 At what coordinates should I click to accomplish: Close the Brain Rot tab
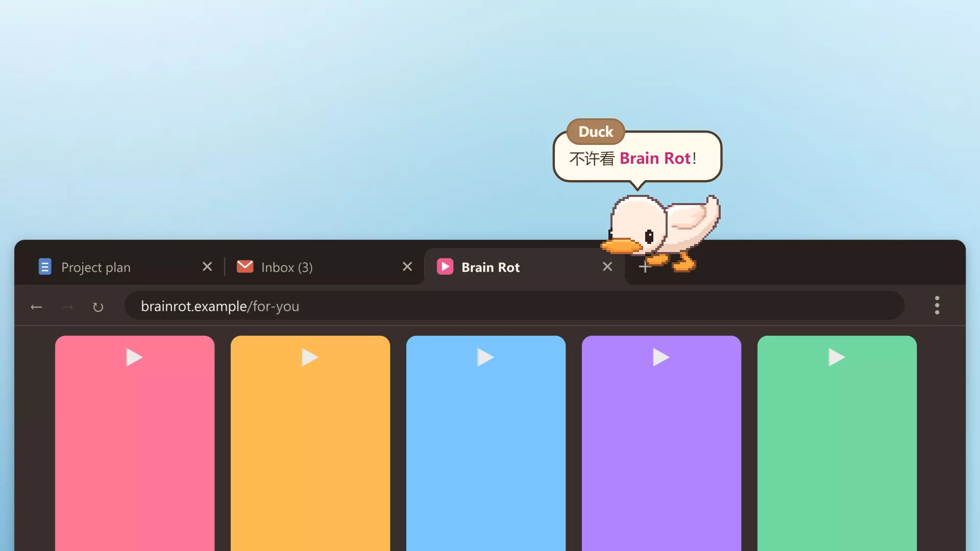point(607,267)
